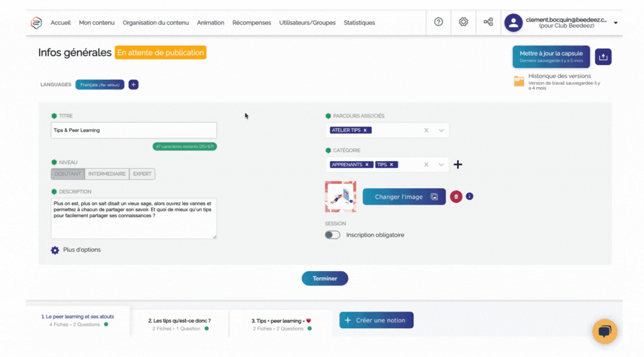Click the Terminer button

click(x=325, y=278)
